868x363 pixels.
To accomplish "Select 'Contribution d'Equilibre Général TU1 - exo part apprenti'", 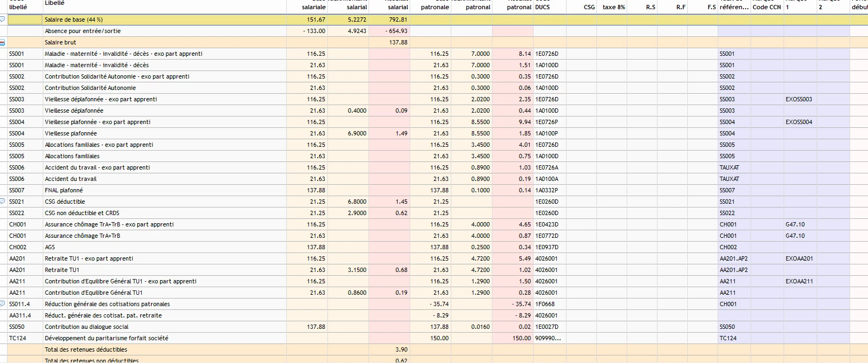I will (x=121, y=281).
